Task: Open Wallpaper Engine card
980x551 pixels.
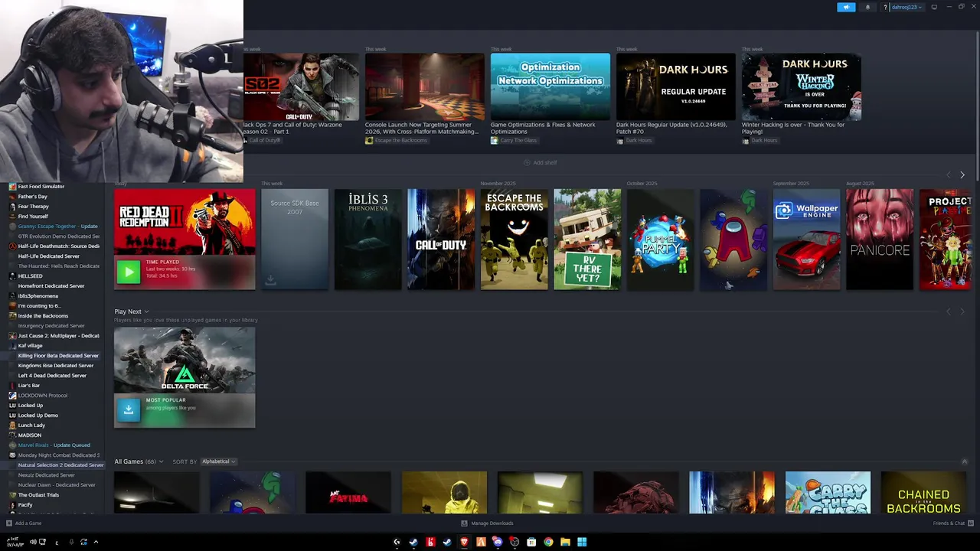Action: [807, 240]
